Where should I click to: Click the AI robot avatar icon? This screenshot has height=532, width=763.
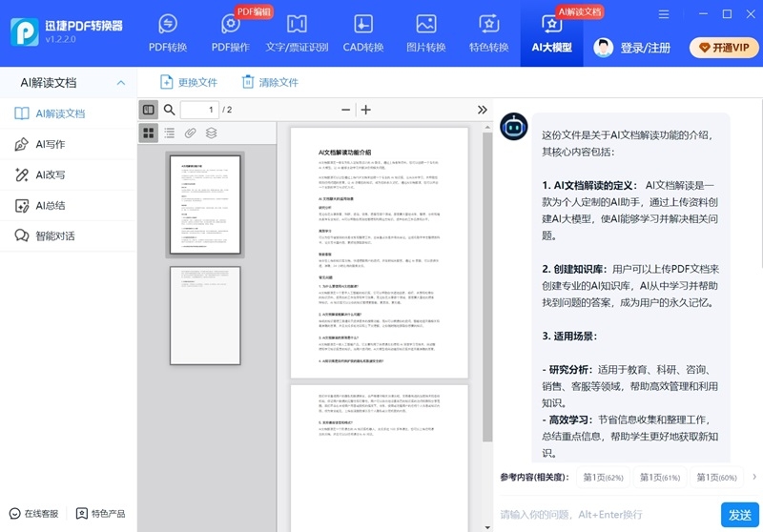(514, 127)
